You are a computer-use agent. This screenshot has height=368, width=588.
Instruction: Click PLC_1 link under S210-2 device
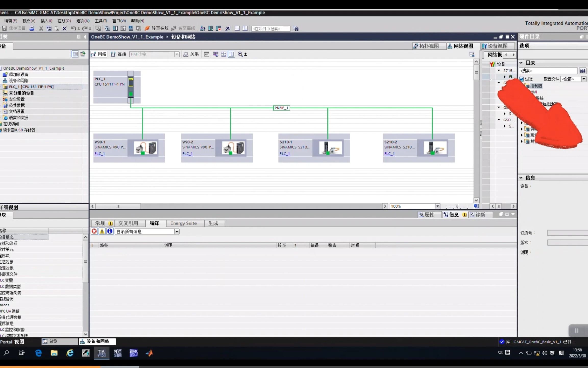[x=389, y=154]
